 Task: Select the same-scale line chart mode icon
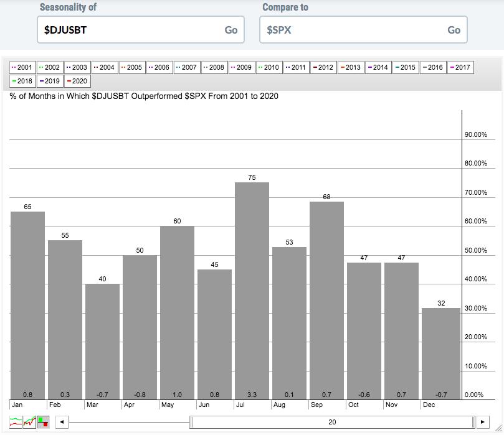tap(30, 422)
